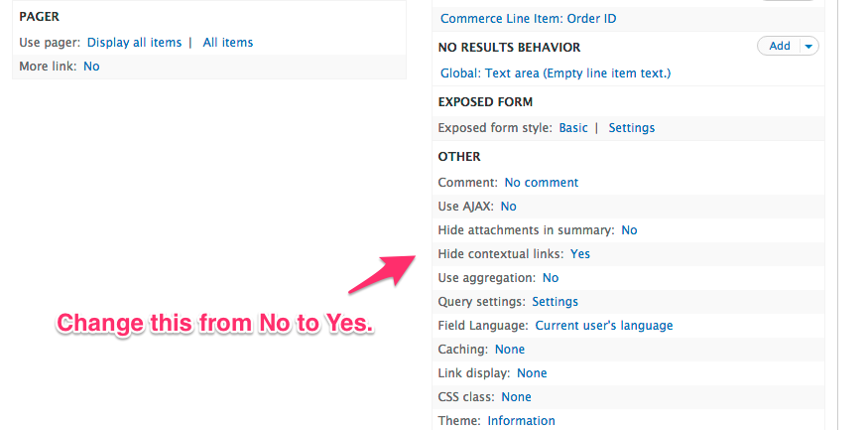868x430 pixels.
Task: Toggle the Use AJAX No setting
Action: point(508,207)
